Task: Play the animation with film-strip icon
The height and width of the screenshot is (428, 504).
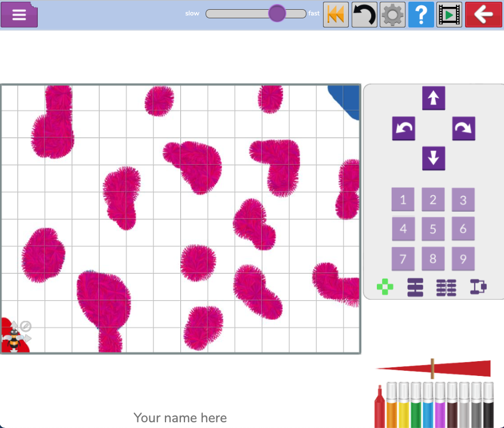Action: (x=450, y=14)
